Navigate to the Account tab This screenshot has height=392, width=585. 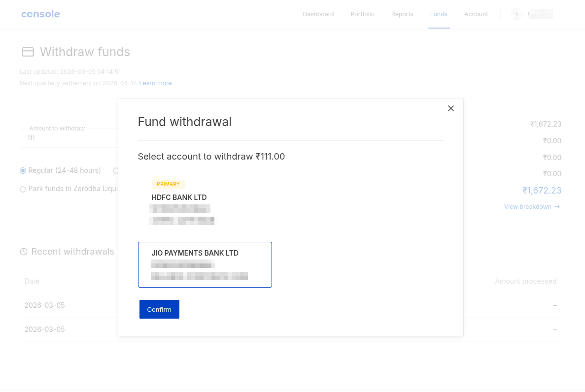tap(476, 14)
